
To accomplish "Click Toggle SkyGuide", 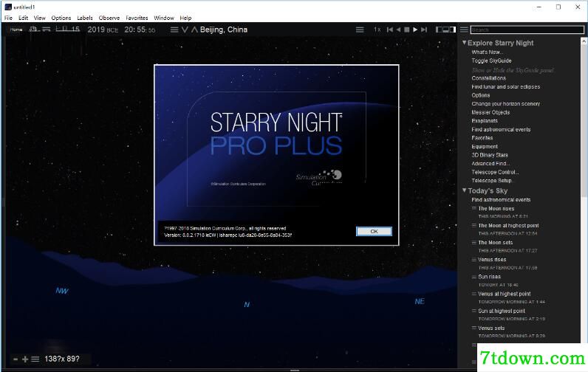I will pyautogui.click(x=491, y=61).
